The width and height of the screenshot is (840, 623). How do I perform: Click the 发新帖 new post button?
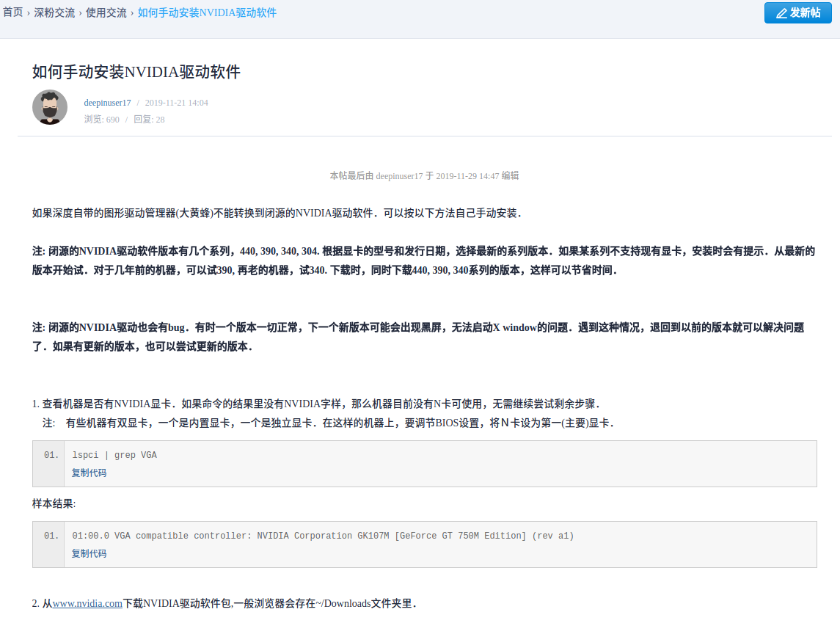(x=797, y=13)
